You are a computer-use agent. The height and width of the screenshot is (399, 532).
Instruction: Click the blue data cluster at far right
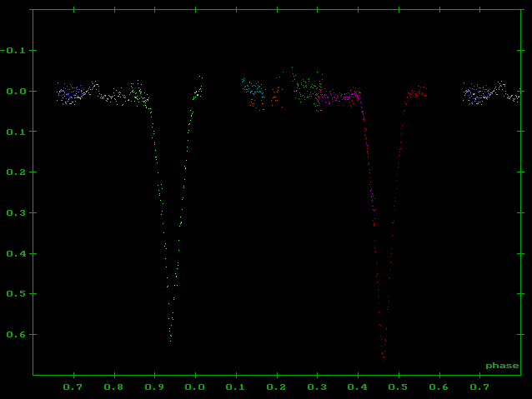click(x=478, y=93)
